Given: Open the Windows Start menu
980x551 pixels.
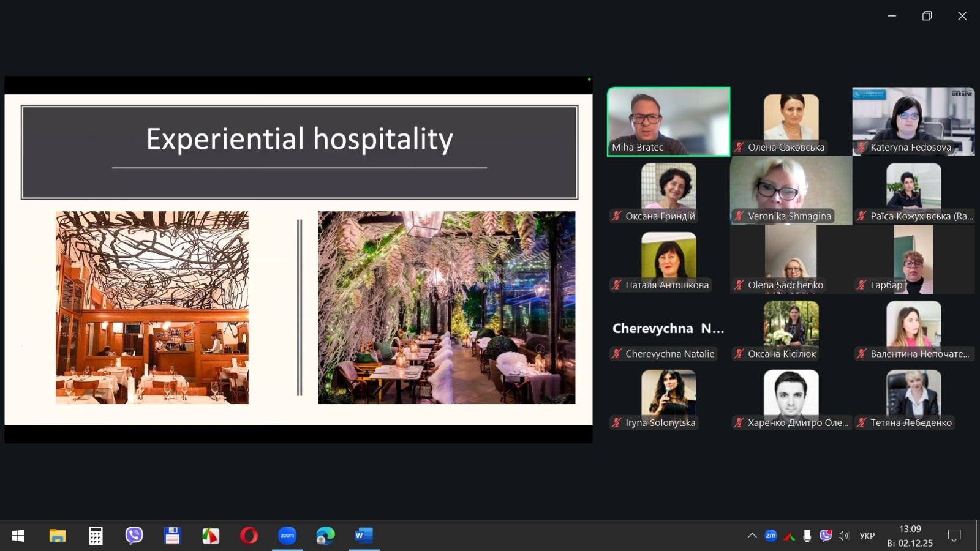Looking at the screenshot, I should pos(18,536).
